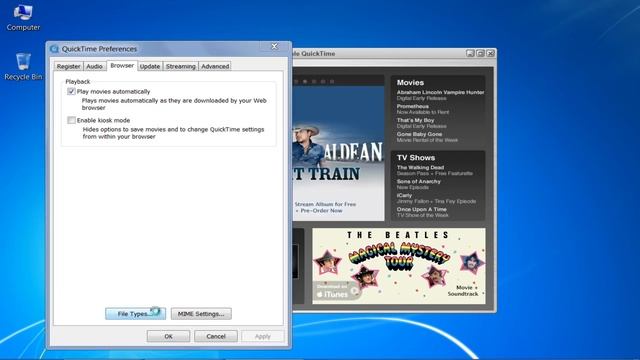Toggle Play movies automatically checkbox
The width and height of the screenshot is (640, 360).
[71, 91]
